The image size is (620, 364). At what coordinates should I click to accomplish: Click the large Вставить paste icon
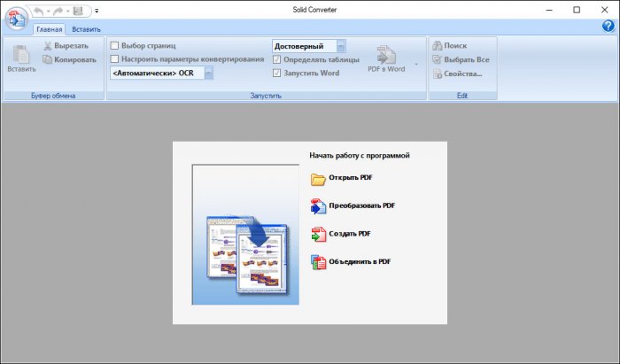point(21,58)
